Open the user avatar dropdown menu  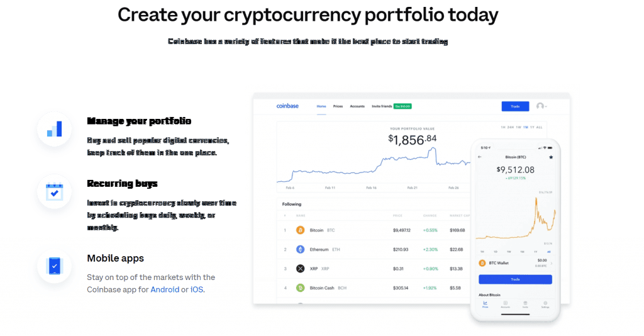[x=541, y=106]
